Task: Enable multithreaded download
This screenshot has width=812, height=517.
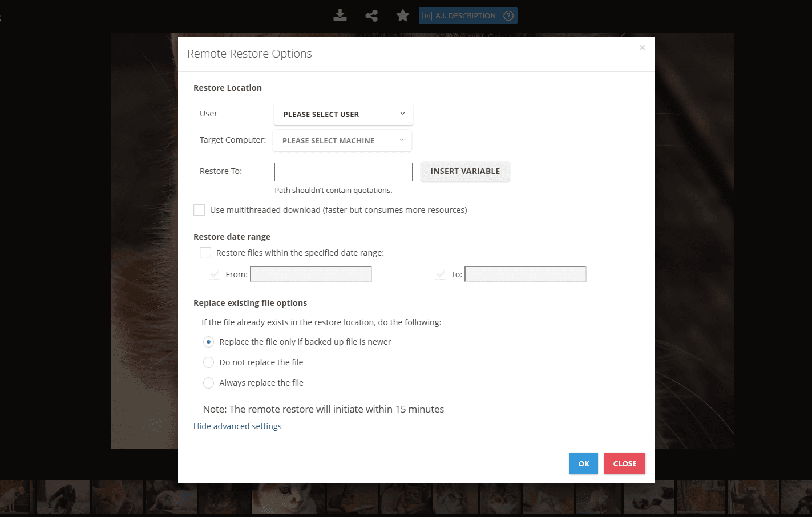Action: [x=199, y=210]
